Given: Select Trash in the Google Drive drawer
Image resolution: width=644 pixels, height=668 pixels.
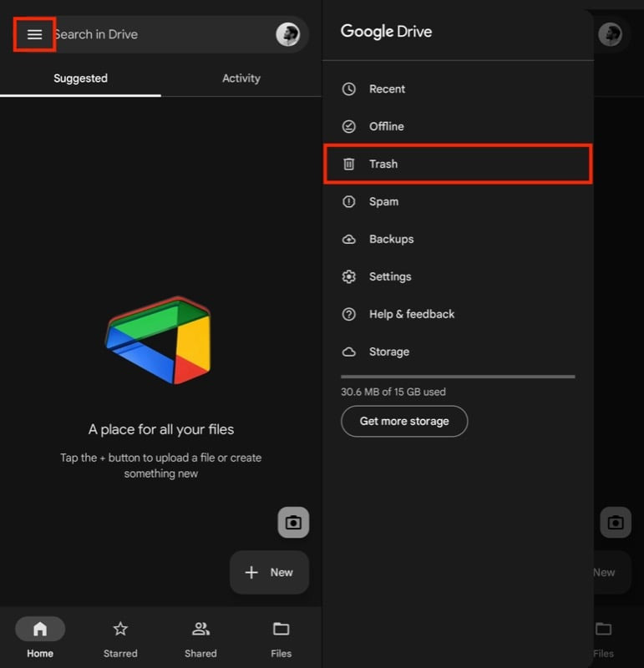Looking at the screenshot, I should 459,164.
